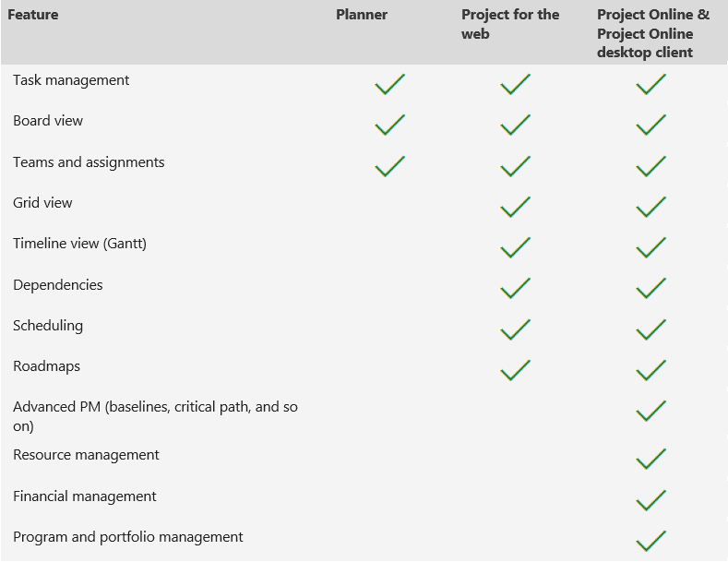The width and height of the screenshot is (728, 562).
Task: Click Project for the web checkmark for Timeline view
Action: [515, 248]
